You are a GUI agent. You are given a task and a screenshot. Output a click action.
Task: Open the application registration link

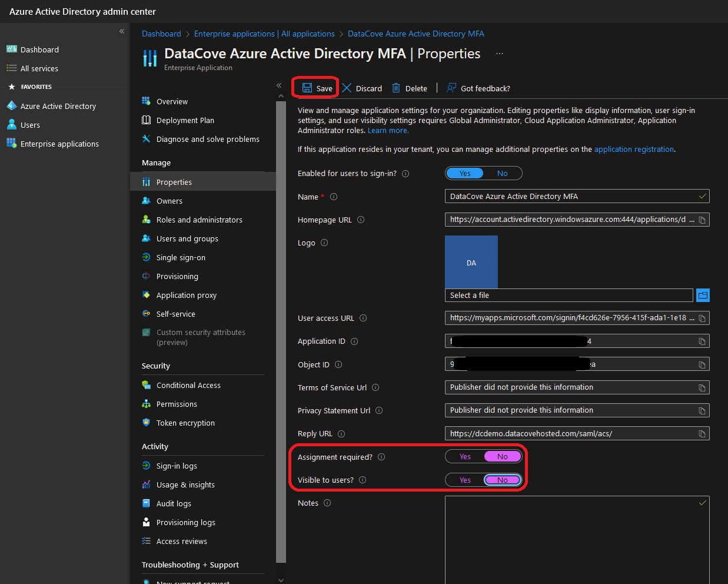click(x=634, y=150)
